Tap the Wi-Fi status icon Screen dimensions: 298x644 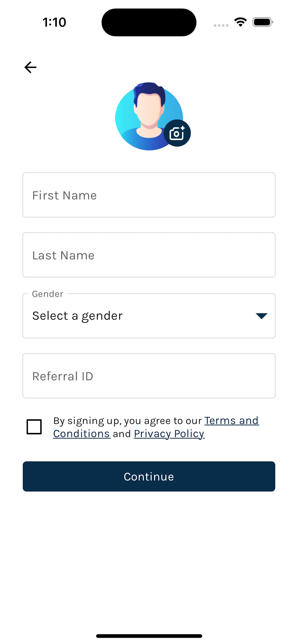click(240, 22)
